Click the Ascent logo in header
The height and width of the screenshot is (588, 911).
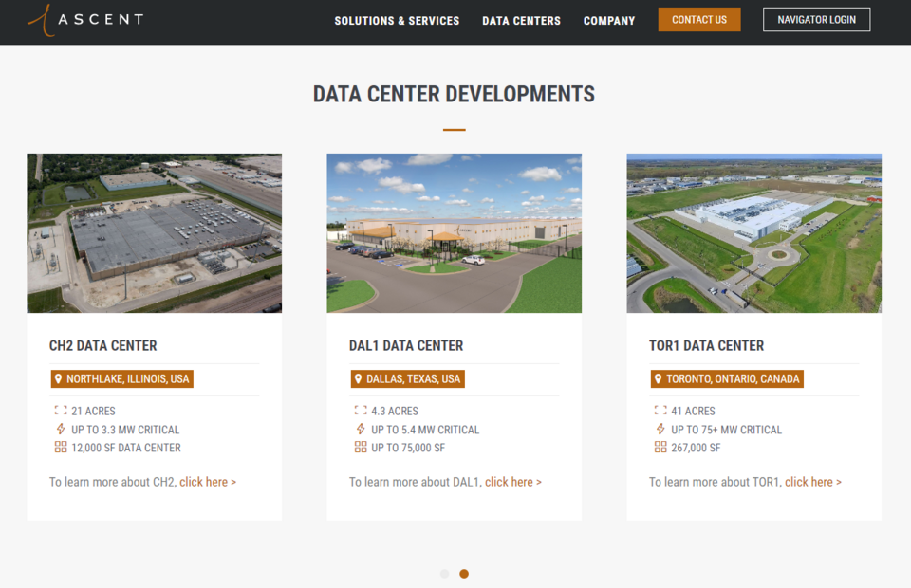pyautogui.click(x=85, y=20)
